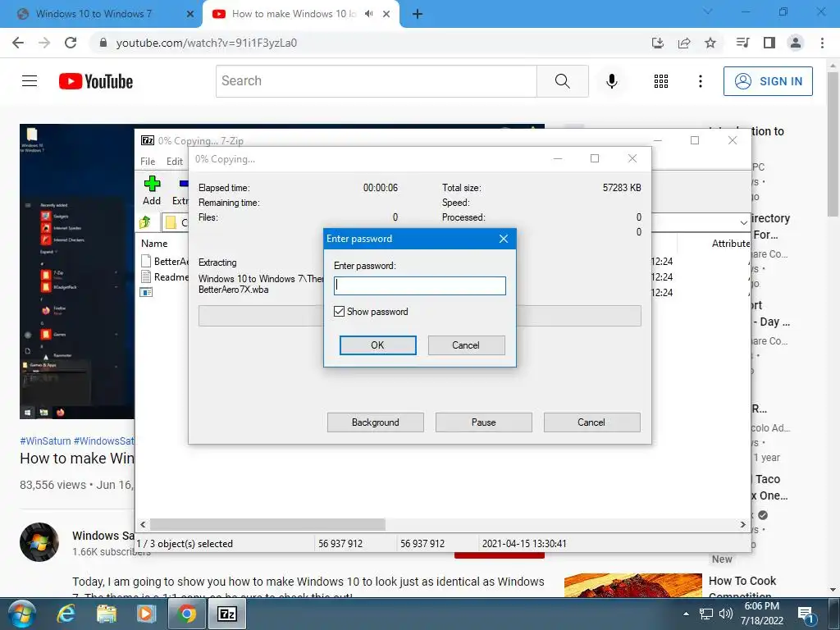Click the volume speaker tray icon
This screenshot has height=630, width=840.
click(x=726, y=614)
